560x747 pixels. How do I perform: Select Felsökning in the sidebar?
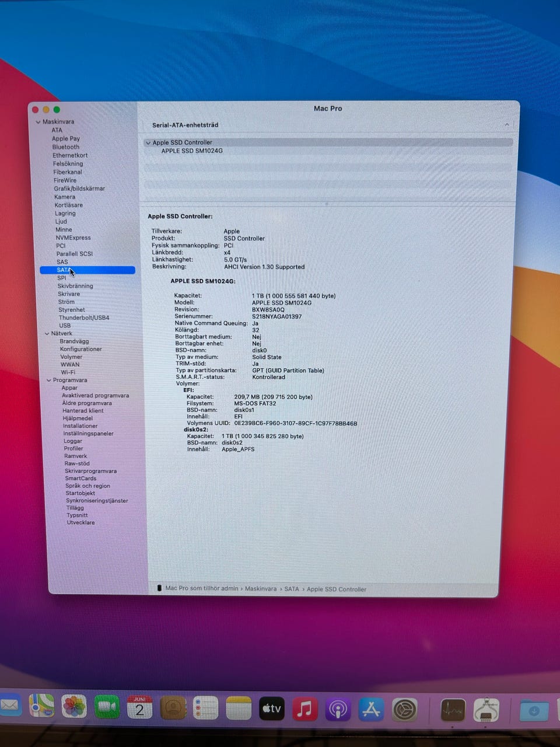[x=68, y=164]
